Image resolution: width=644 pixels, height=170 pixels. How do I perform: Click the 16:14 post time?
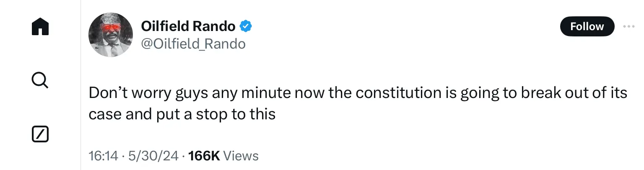[x=104, y=156]
